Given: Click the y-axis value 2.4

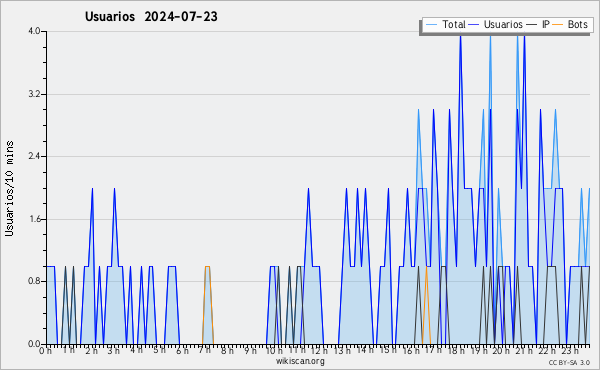Looking at the screenshot, I should tap(34, 156).
